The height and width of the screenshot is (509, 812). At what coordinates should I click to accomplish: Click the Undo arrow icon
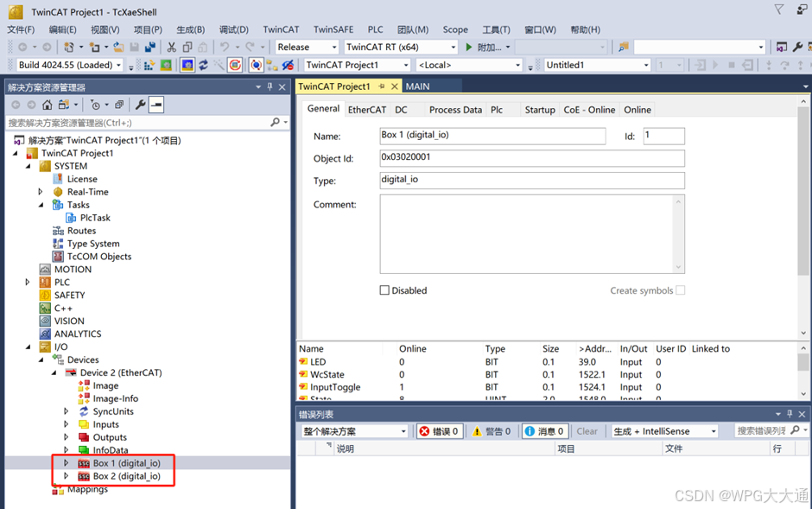click(225, 48)
